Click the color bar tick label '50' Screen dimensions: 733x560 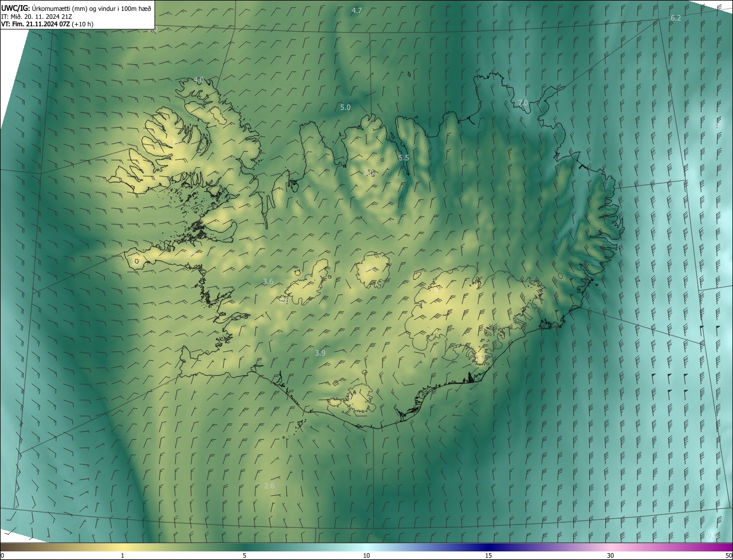(x=728, y=556)
